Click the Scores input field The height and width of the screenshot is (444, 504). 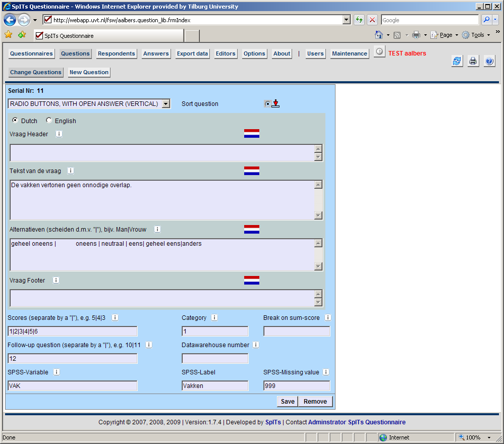tap(72, 331)
